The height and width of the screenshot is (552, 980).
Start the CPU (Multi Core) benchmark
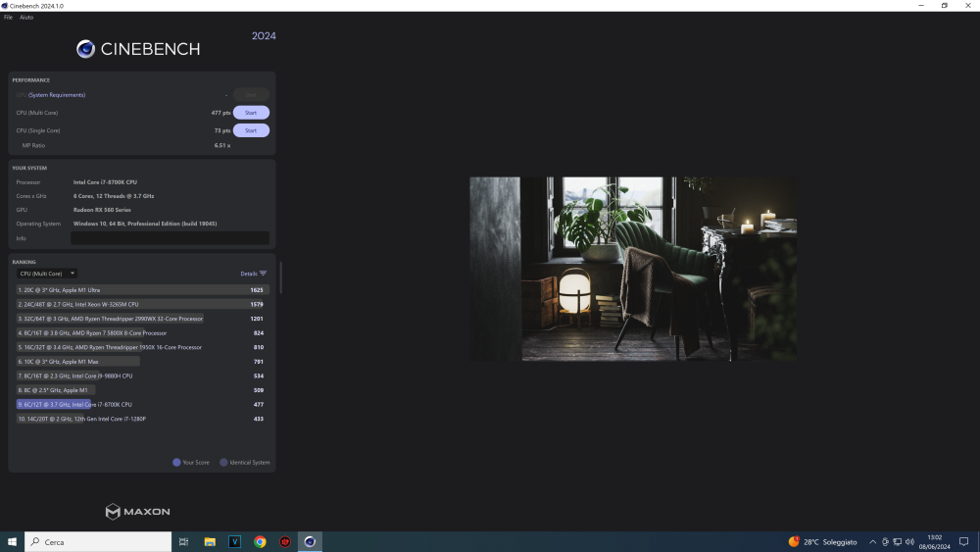(251, 113)
